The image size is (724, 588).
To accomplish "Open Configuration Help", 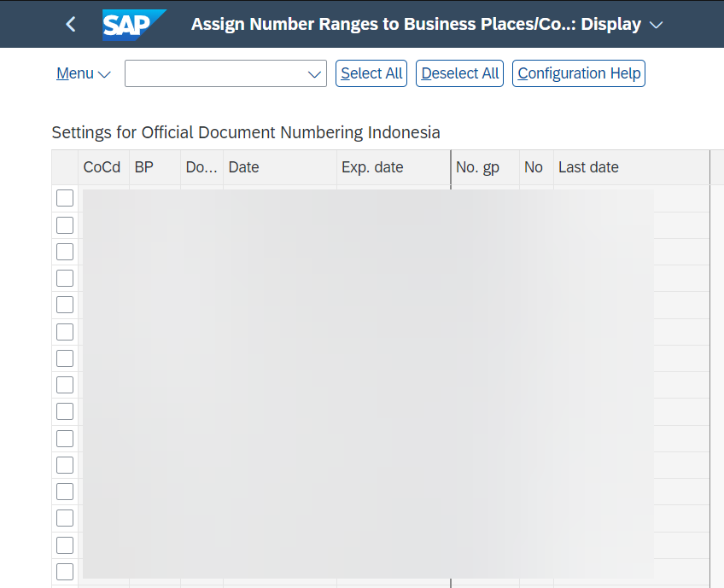I will pos(579,73).
